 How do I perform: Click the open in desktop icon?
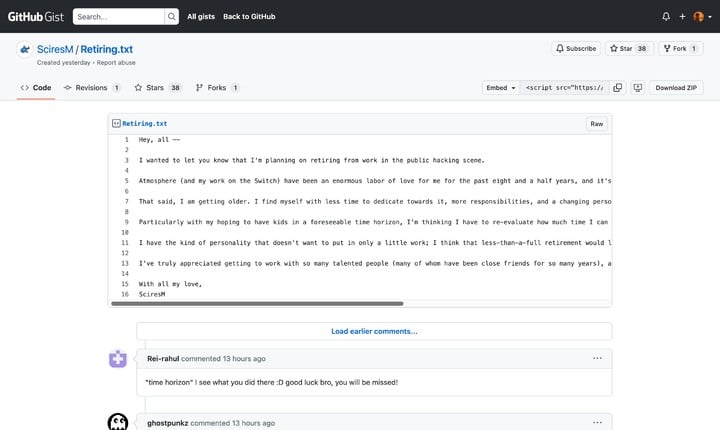tap(636, 88)
